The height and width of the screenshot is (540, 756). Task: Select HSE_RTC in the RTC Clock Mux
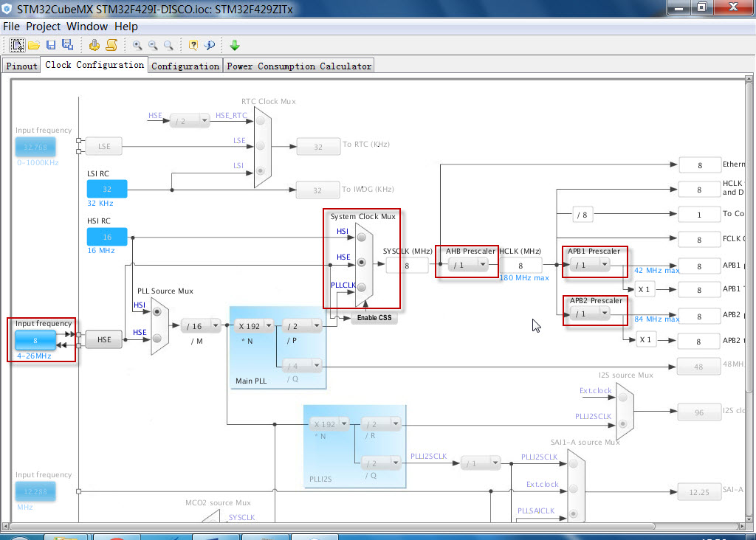[261, 120]
